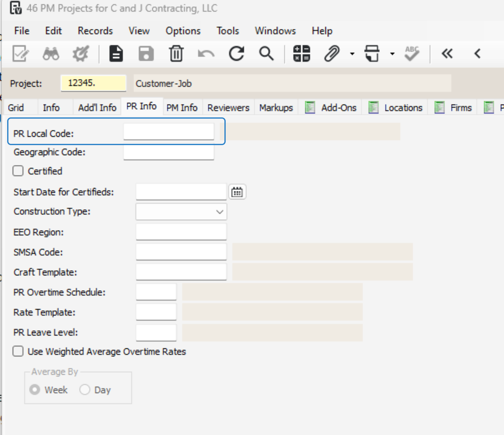Open the Tools menu
Image resolution: width=504 pixels, height=435 pixels.
click(x=228, y=31)
